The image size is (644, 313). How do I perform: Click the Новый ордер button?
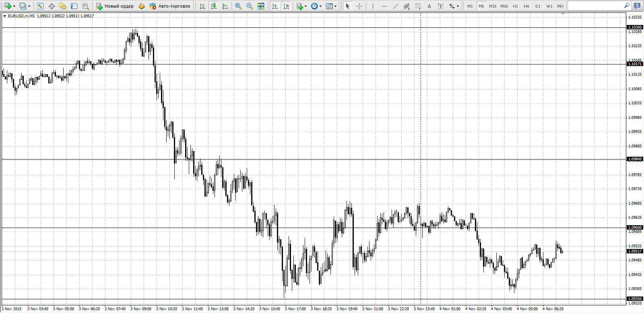coord(115,6)
